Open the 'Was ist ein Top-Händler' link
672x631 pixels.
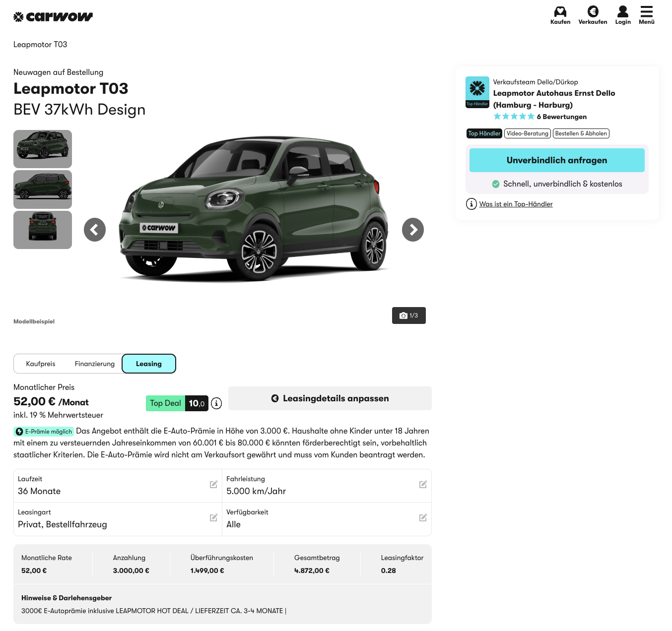[x=516, y=204]
